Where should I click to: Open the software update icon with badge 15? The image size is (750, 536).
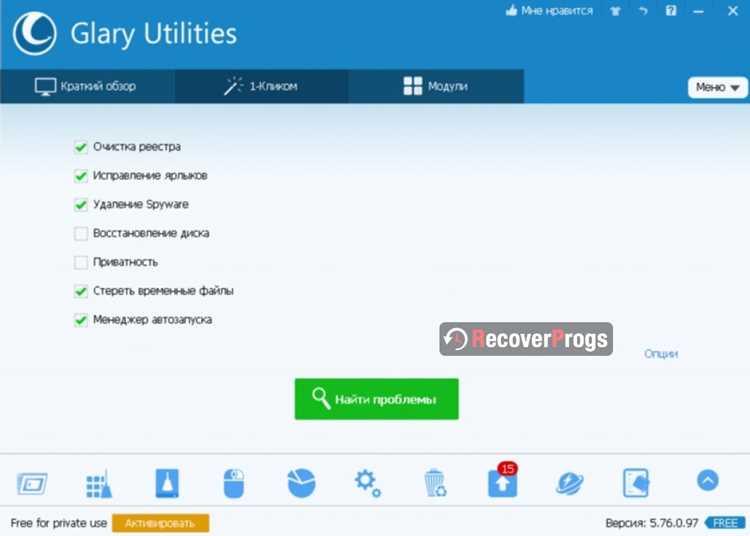tap(503, 481)
